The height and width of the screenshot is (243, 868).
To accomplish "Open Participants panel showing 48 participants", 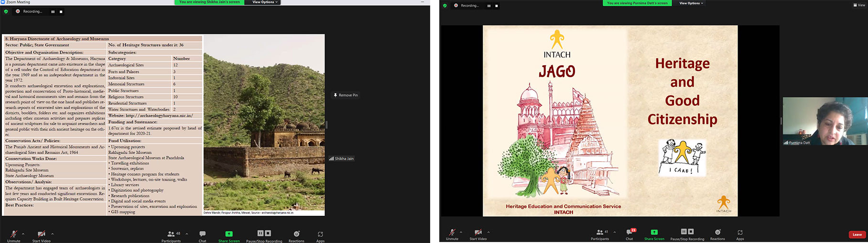I will point(171,236).
